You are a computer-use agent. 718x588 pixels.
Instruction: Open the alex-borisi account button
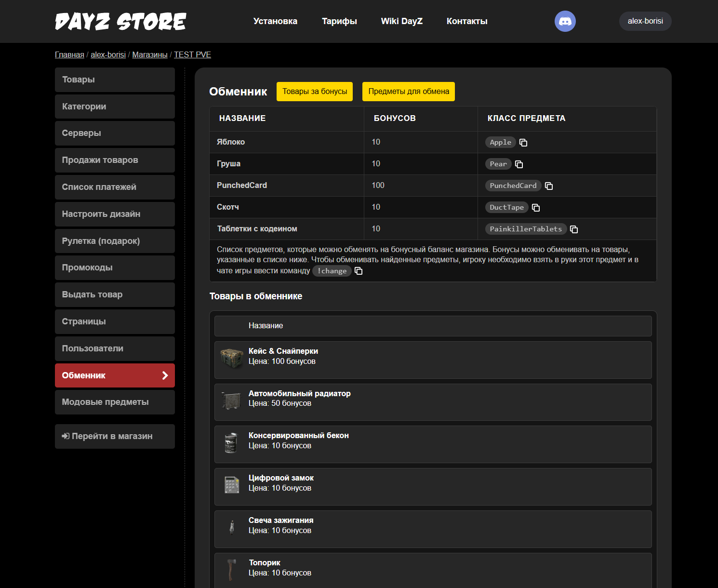pos(645,21)
